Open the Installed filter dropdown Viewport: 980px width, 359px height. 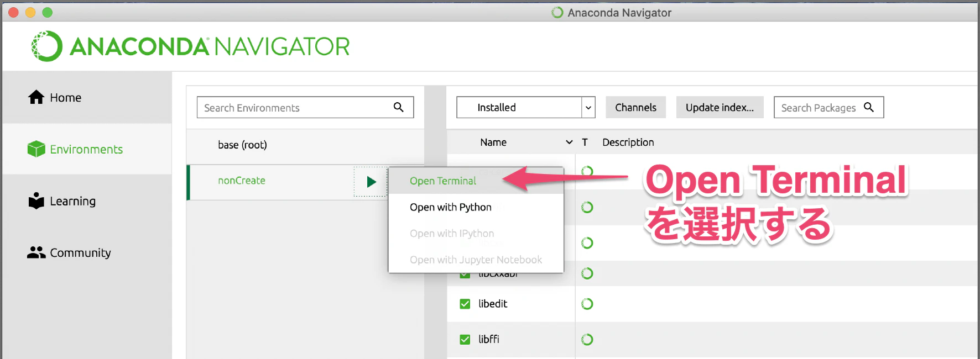pos(526,107)
